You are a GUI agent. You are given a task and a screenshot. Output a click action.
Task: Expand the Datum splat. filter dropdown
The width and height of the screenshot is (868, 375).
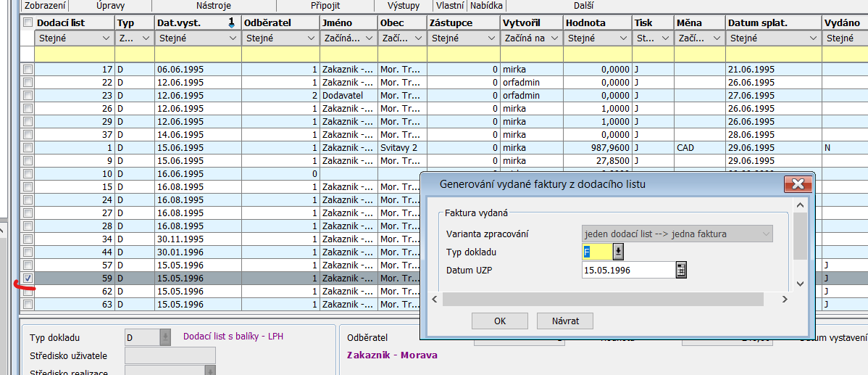pos(812,38)
